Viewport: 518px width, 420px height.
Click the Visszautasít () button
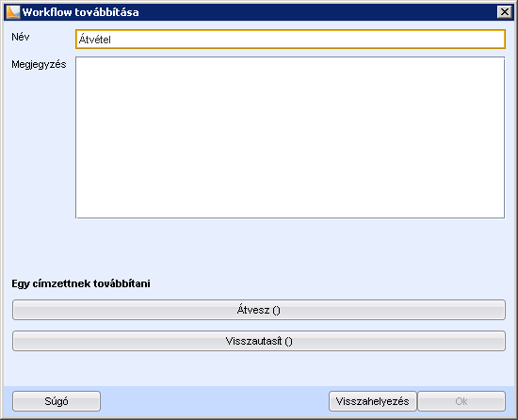tap(259, 341)
